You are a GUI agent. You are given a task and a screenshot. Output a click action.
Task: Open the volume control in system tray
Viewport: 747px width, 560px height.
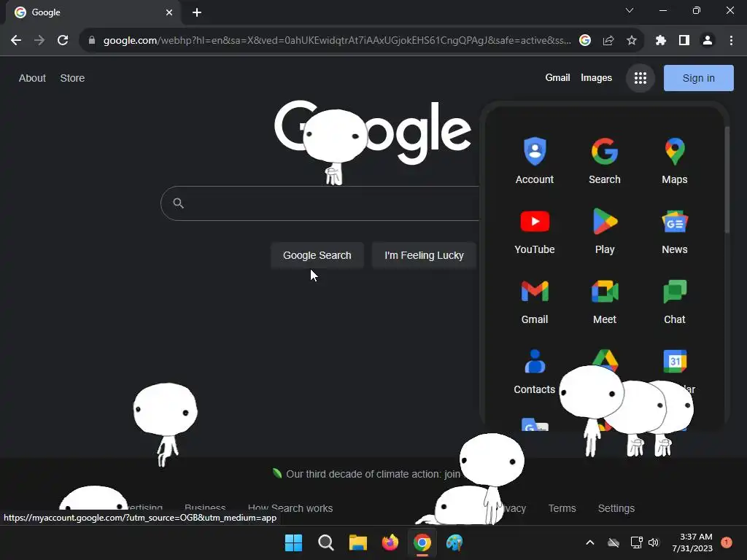pyautogui.click(x=654, y=542)
